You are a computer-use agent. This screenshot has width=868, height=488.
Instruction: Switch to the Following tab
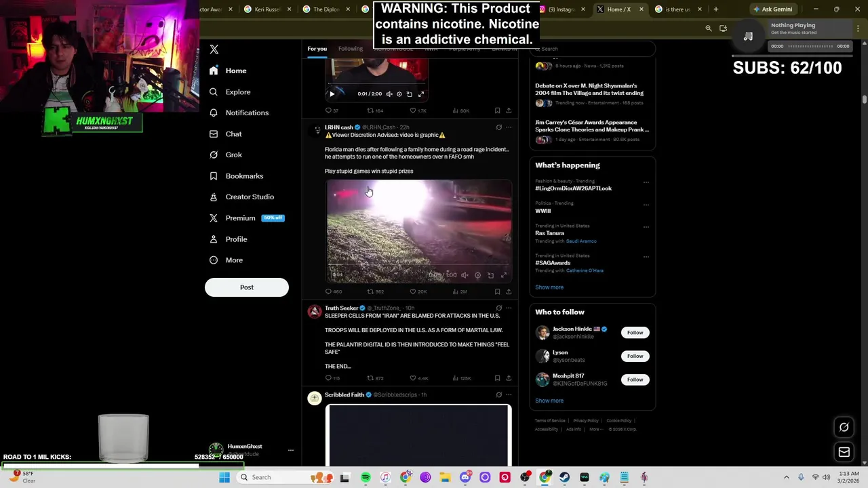coord(351,49)
